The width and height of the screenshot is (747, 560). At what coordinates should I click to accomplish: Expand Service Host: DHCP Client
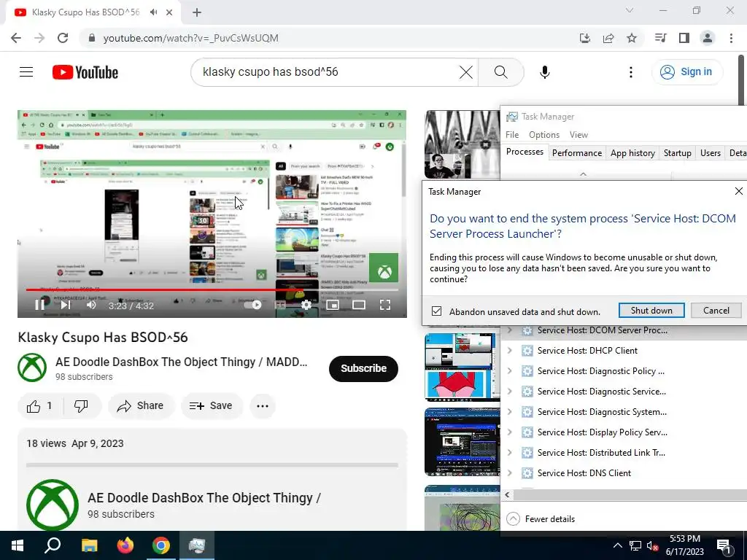(509, 351)
